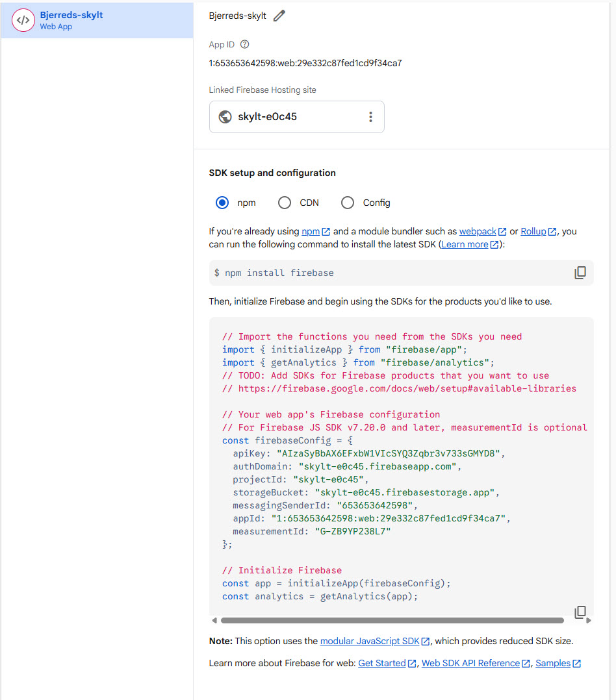Open the Learn more link
This screenshot has width=616, height=700.
465,244
